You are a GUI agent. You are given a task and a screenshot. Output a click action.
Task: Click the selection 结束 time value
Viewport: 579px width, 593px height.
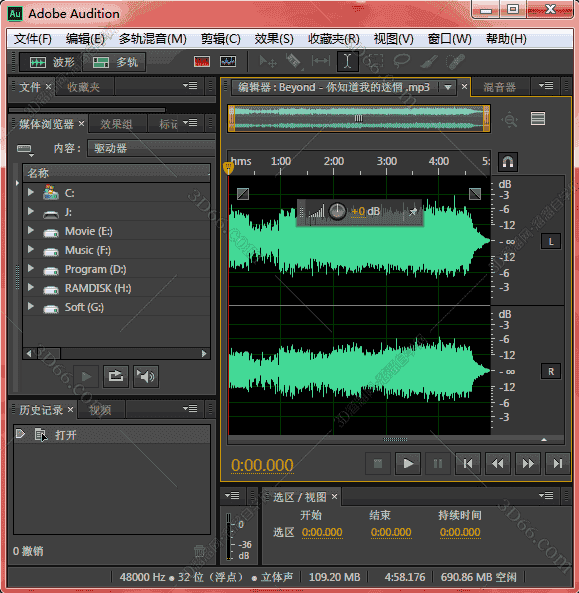click(391, 532)
